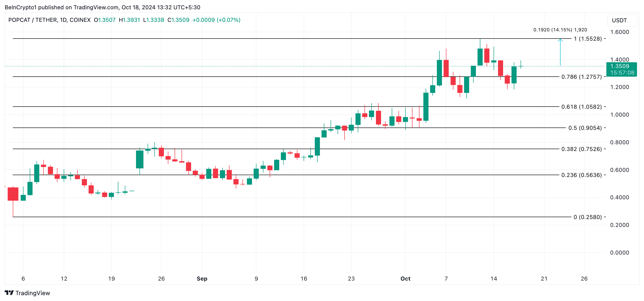Click the TradingView logo icon

9,292
